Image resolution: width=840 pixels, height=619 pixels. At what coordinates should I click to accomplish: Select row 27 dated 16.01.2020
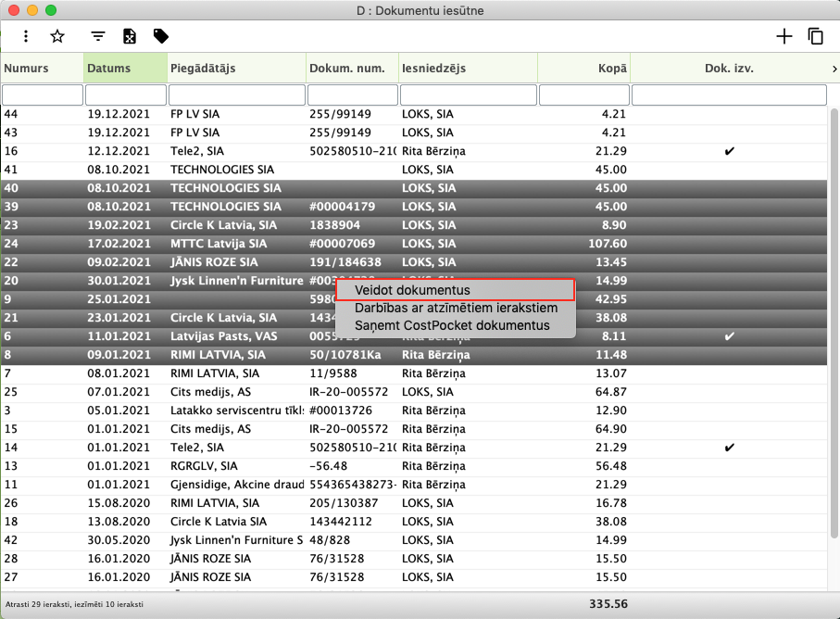[414, 577]
